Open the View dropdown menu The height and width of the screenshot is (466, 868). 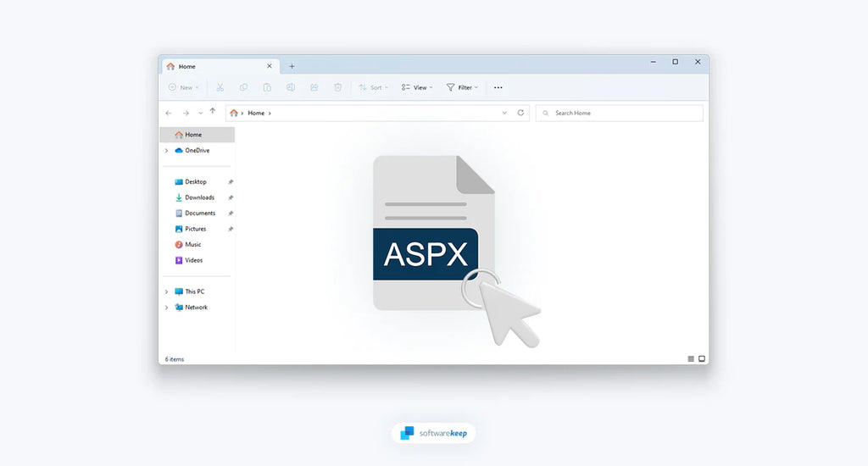point(416,87)
